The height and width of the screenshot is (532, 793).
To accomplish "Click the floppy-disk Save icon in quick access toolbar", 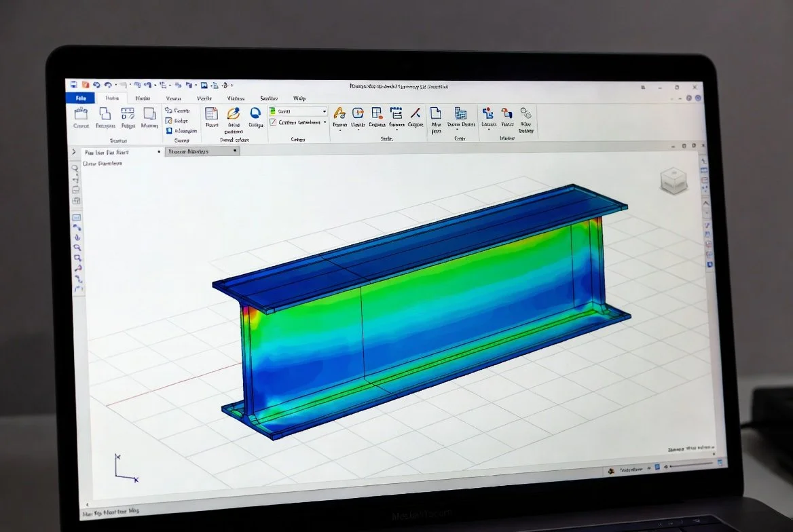I will 74,84.
